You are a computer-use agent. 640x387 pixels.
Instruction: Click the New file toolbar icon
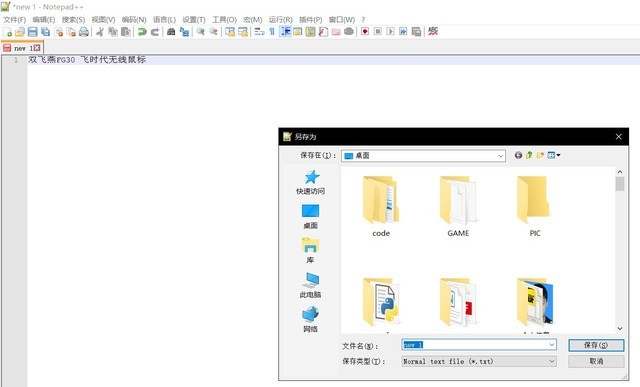click(7, 32)
